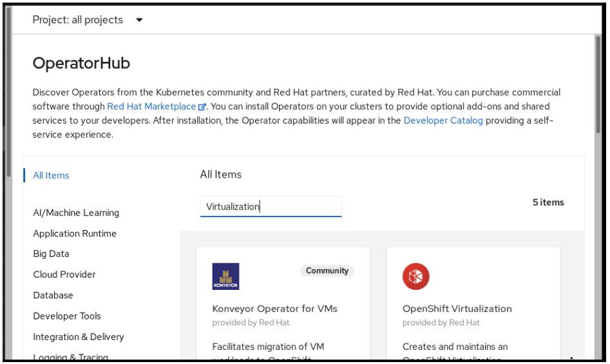Click the external link icon after Marketplace
Viewport: 610px width, 364px height.
[x=202, y=106]
